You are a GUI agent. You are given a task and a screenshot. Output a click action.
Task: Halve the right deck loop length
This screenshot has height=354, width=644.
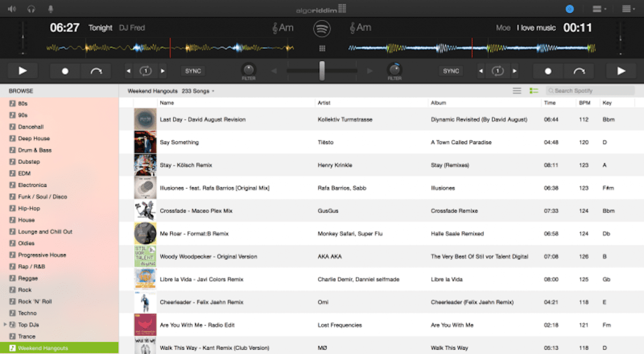[x=481, y=71]
